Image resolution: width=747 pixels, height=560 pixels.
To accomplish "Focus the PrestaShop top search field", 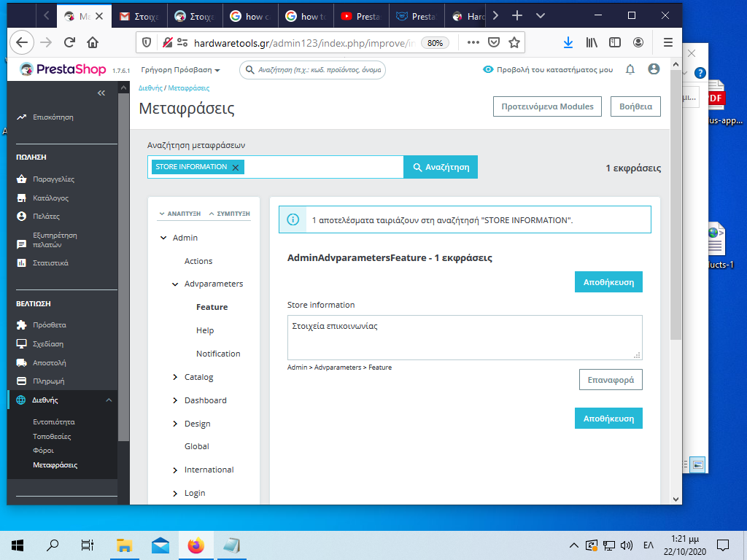I will pos(312,70).
